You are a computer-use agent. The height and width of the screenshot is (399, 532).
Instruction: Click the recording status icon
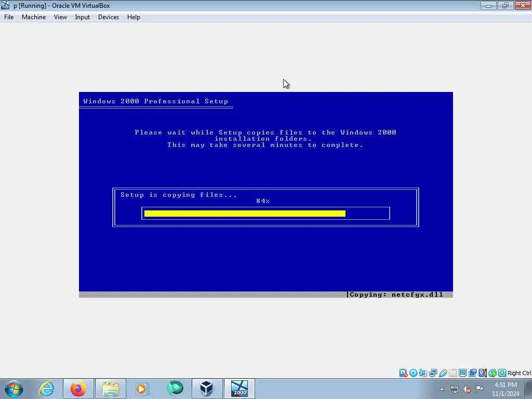pyautogui.click(x=472, y=373)
